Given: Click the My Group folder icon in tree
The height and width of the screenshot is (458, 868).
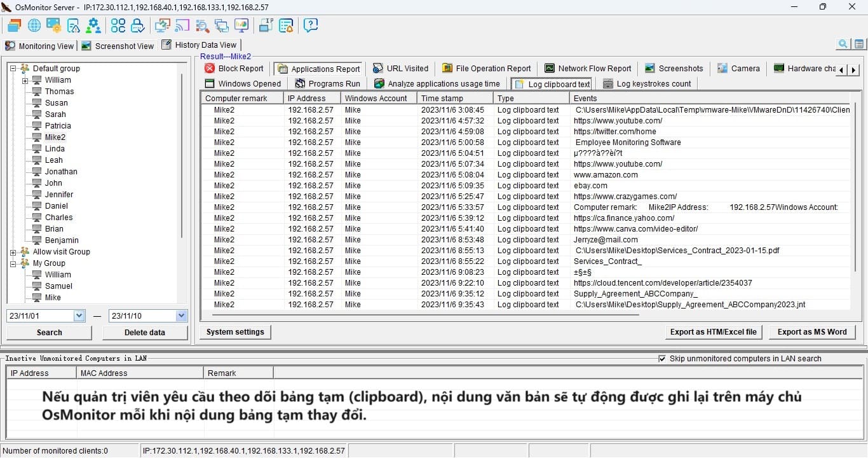Looking at the screenshot, I should [25, 263].
